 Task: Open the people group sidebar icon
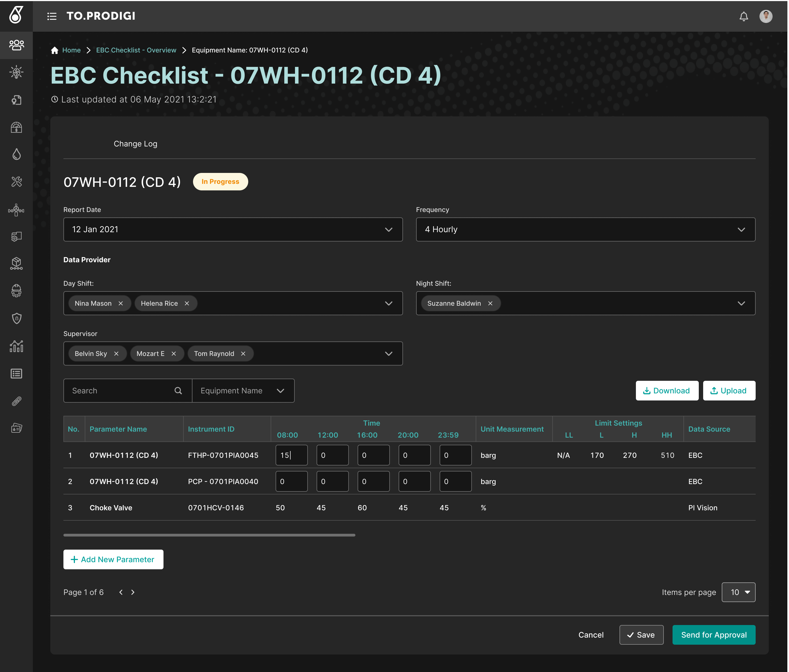[16, 45]
